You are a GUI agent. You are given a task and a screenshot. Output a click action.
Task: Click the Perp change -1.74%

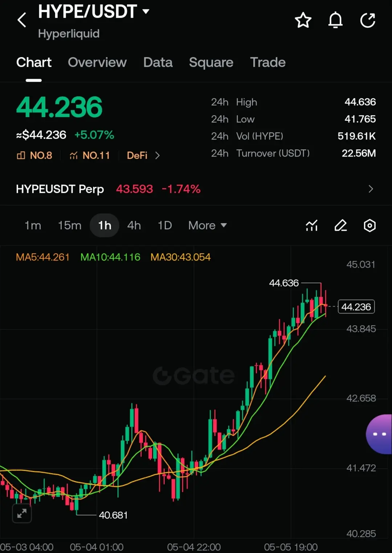(x=181, y=189)
